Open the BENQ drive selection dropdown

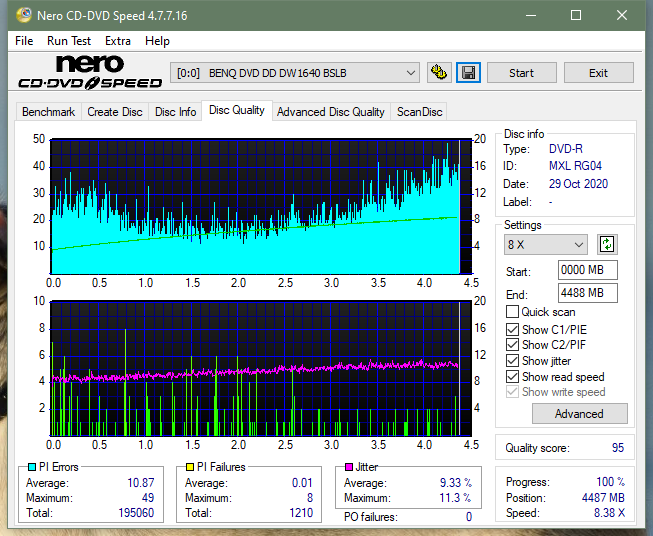[294, 73]
